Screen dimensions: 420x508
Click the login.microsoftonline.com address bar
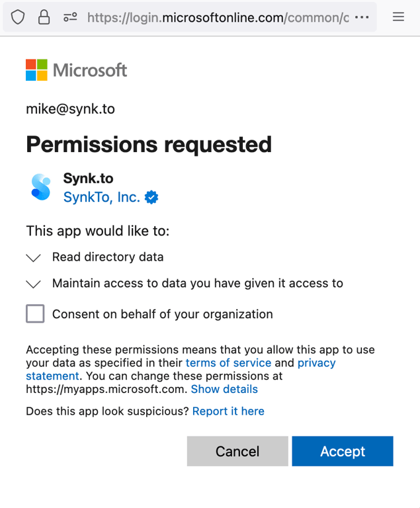tap(218, 17)
